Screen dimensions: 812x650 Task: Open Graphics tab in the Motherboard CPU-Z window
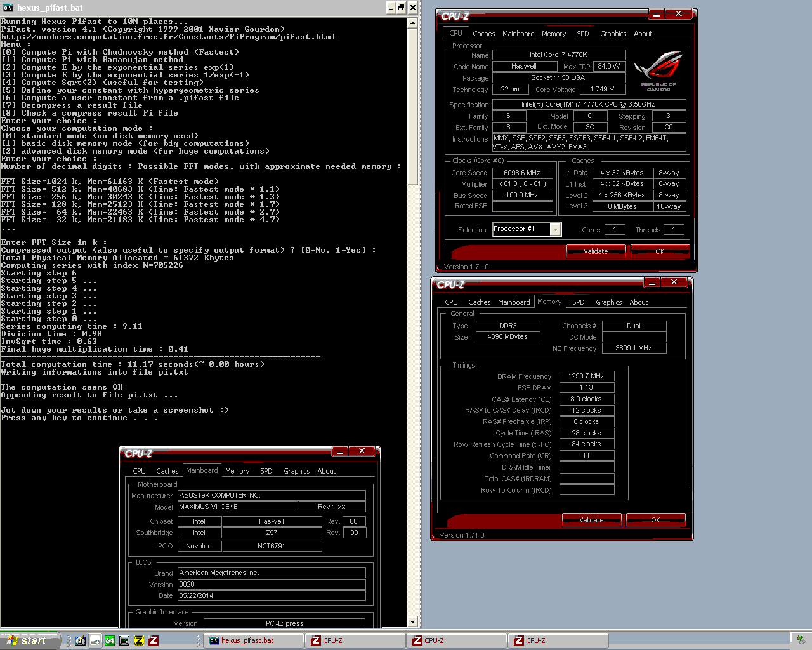click(x=297, y=471)
